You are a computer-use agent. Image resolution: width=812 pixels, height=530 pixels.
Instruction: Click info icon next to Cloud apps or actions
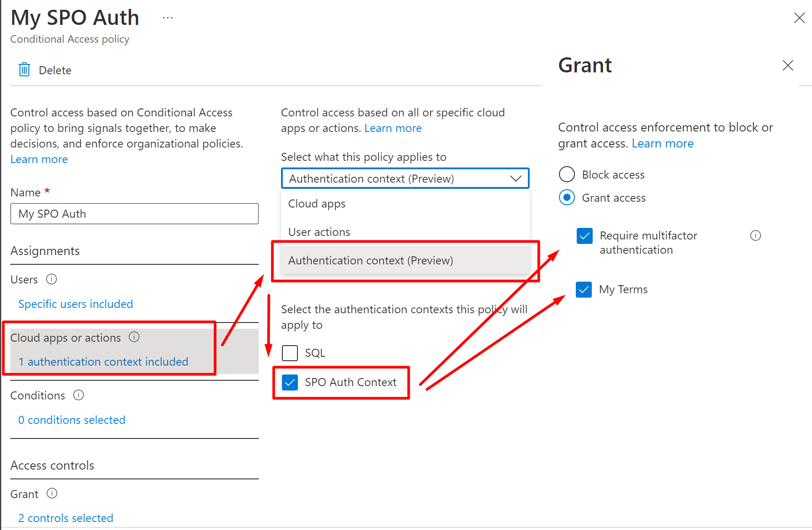point(134,337)
